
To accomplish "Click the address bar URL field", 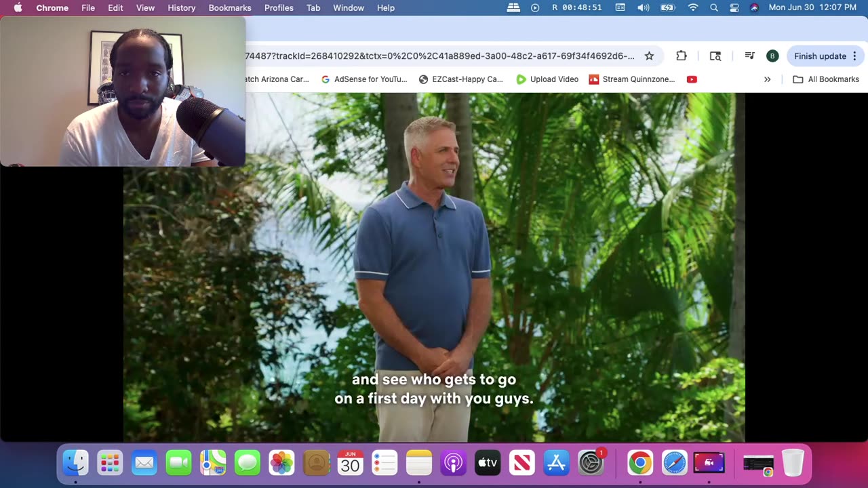I will pyautogui.click(x=440, y=56).
